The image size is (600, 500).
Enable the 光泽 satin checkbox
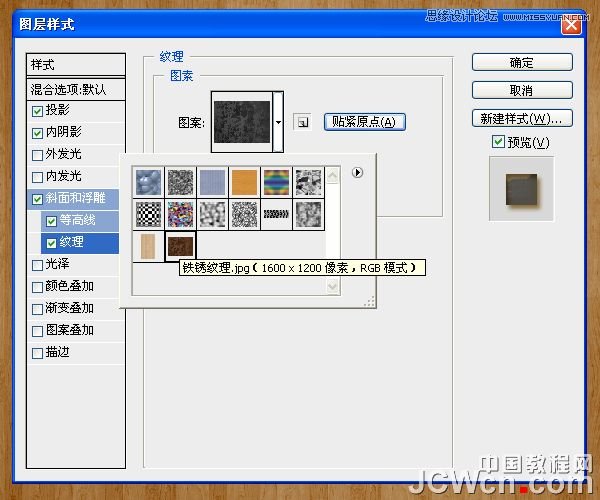click(38, 265)
